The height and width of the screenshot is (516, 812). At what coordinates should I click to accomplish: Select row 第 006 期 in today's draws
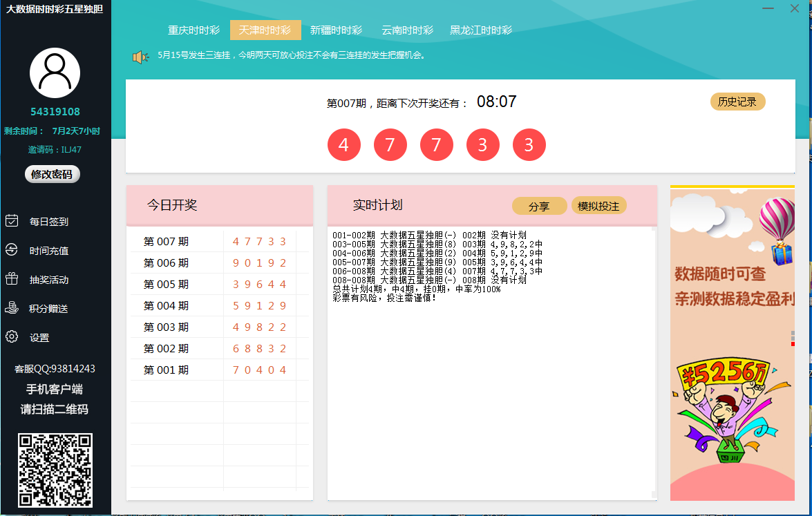[220, 263]
